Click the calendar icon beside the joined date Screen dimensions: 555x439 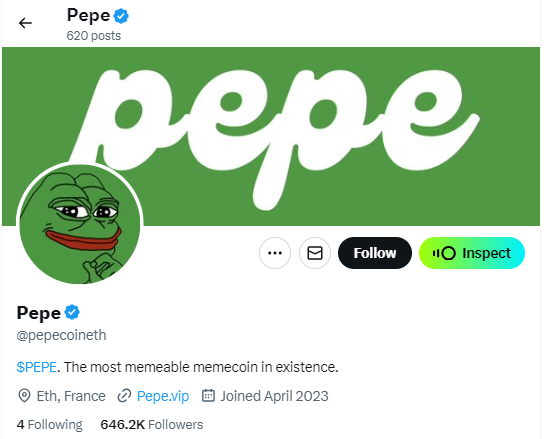(208, 395)
